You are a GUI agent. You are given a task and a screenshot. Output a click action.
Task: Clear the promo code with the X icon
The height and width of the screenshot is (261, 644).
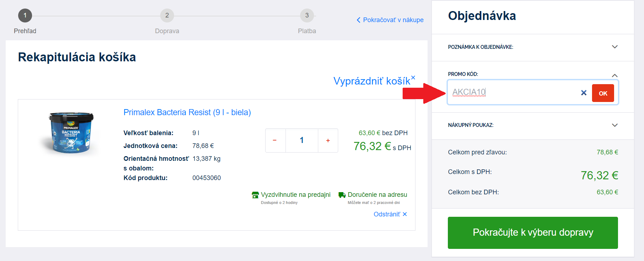tap(583, 93)
